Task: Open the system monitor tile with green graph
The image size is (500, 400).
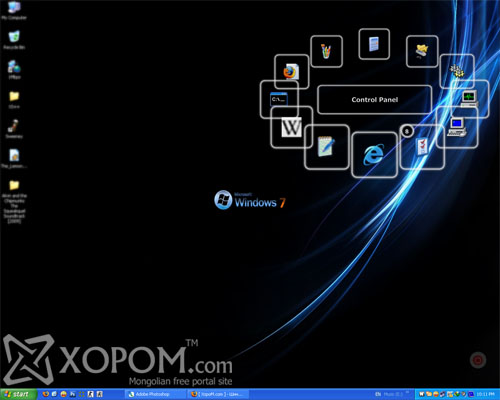Action: coord(469,99)
